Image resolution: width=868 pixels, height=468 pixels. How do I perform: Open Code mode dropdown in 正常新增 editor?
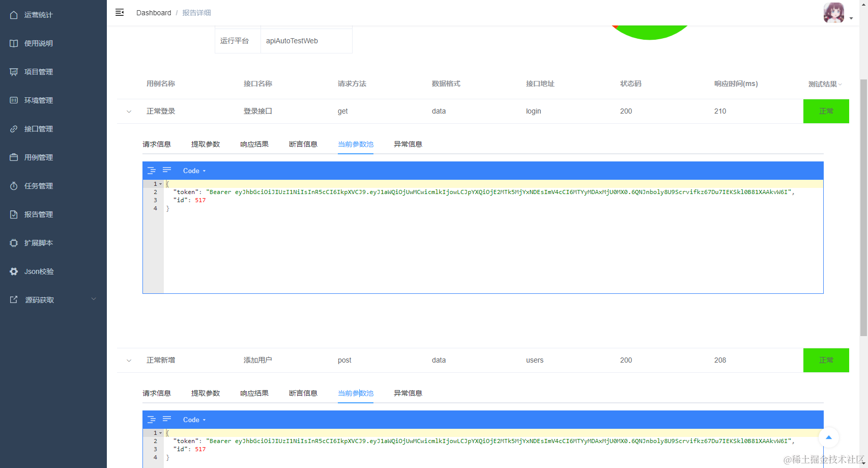(194, 420)
